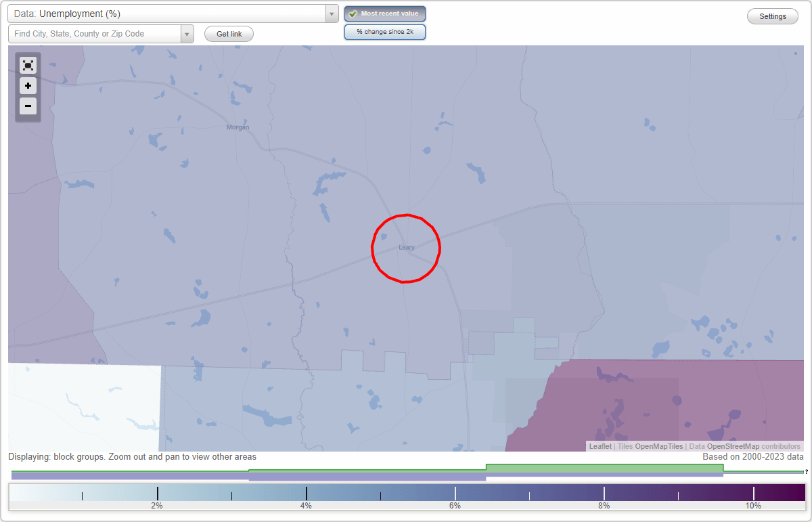The image size is (812, 522).
Task: Click the zoom out icon on the map
Action: click(x=28, y=106)
